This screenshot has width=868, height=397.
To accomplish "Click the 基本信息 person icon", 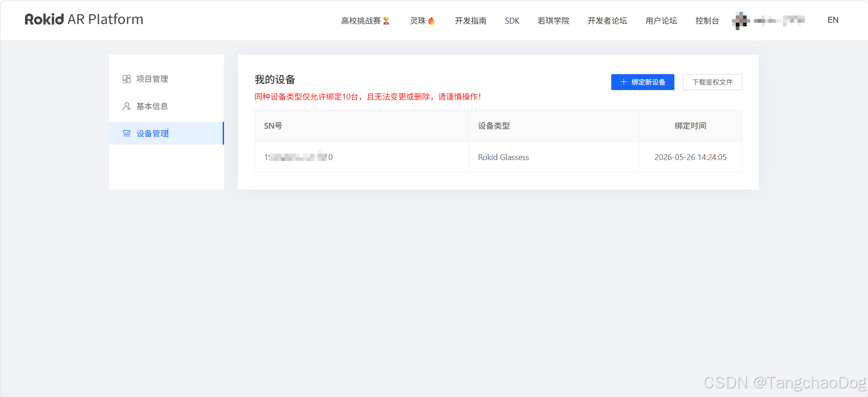I will click(126, 106).
